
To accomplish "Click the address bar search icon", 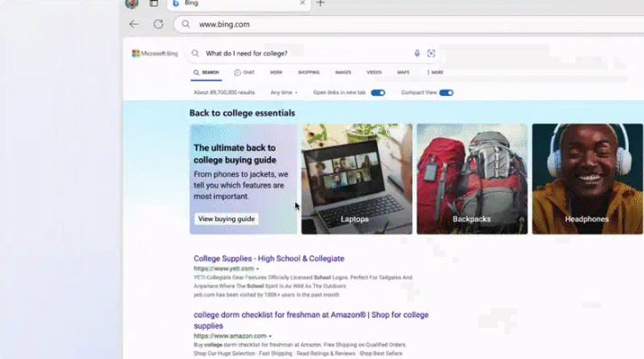I will [x=186, y=24].
